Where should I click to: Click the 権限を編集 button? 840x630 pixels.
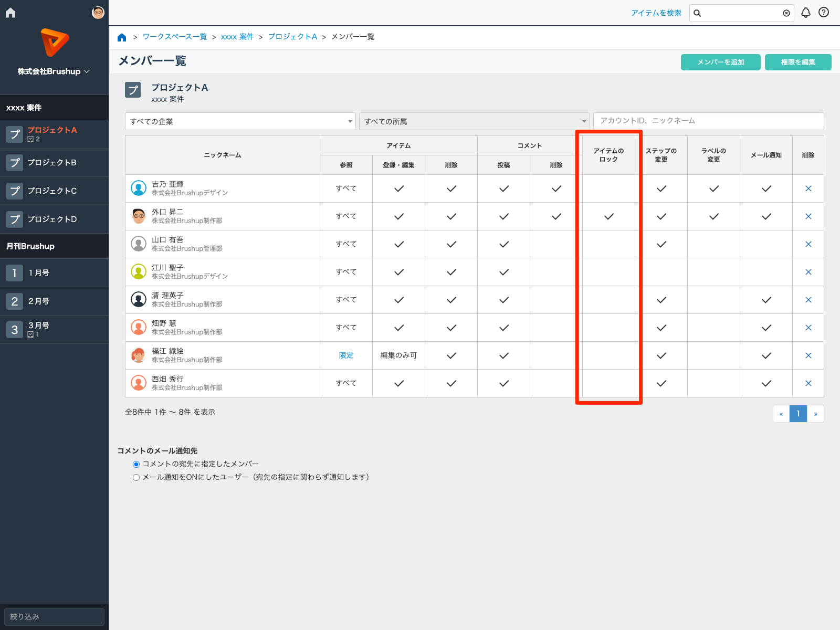tap(797, 62)
